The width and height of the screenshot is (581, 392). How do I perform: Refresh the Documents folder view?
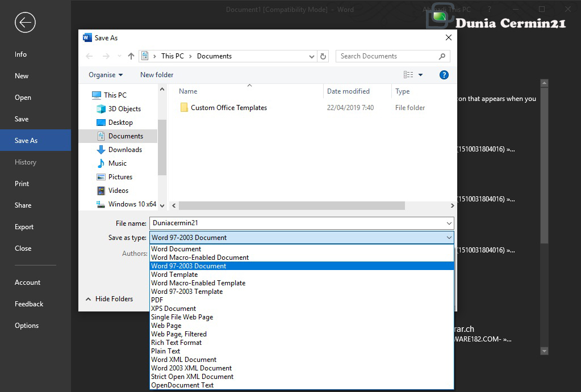[x=323, y=56]
